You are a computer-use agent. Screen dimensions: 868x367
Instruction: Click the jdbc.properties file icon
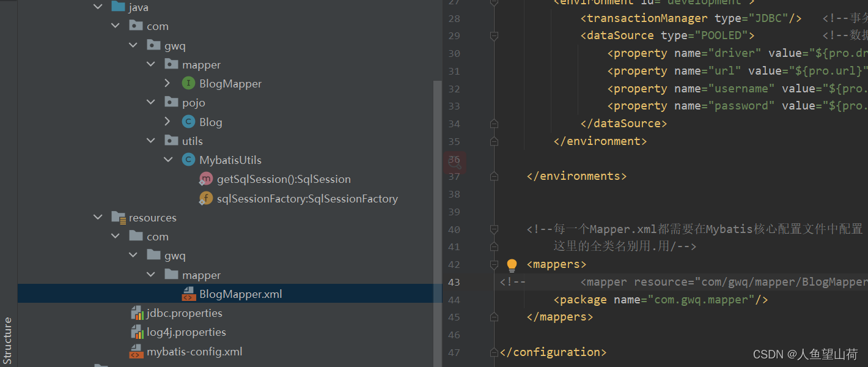(x=137, y=313)
